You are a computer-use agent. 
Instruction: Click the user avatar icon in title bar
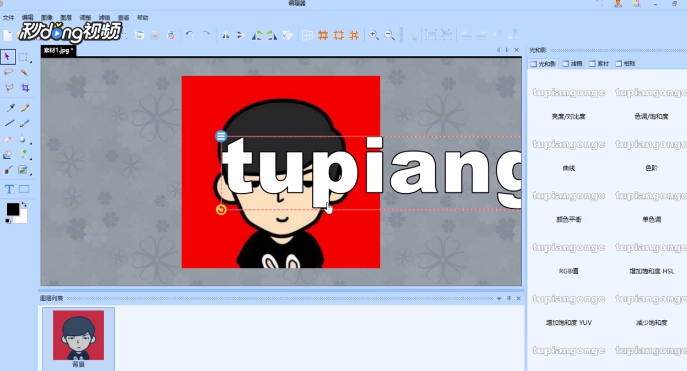[618, 3]
